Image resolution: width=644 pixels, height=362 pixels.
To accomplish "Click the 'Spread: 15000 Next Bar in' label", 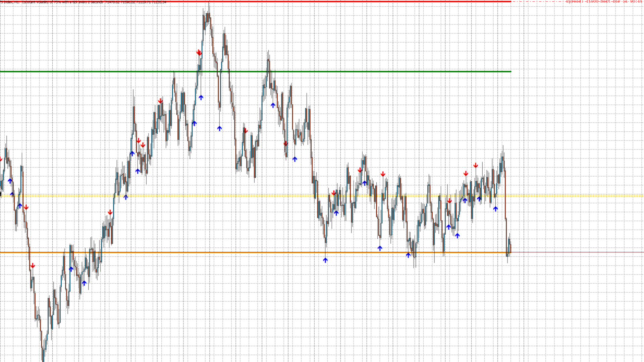I will pos(604,2).
